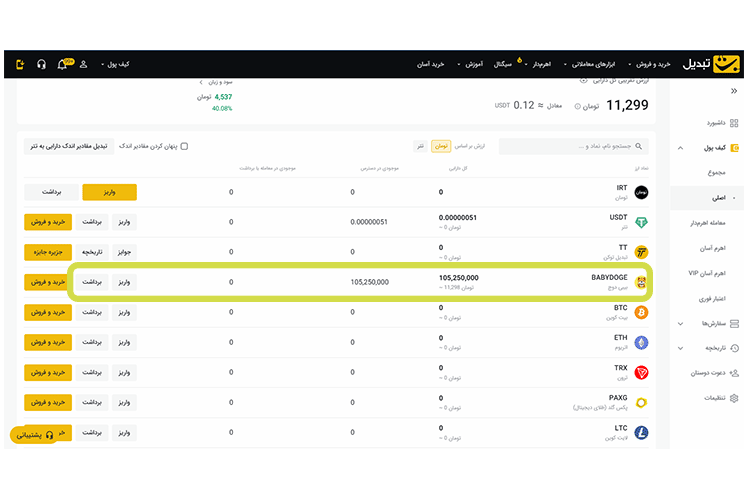The height and width of the screenshot is (500, 748).
Task: Open the user profile icon
Action: click(83, 64)
